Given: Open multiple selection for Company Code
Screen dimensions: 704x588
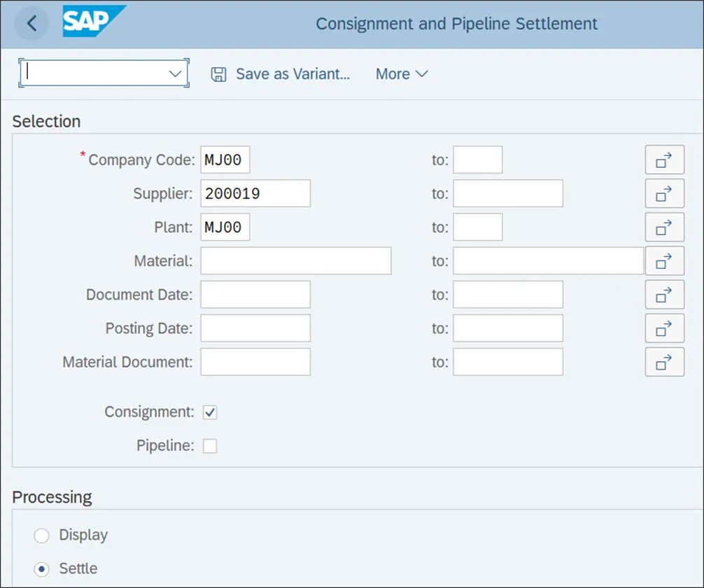Looking at the screenshot, I should click(664, 160).
